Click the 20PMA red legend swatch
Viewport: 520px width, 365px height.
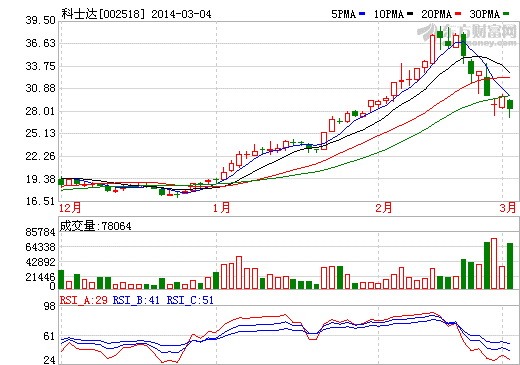pos(458,14)
